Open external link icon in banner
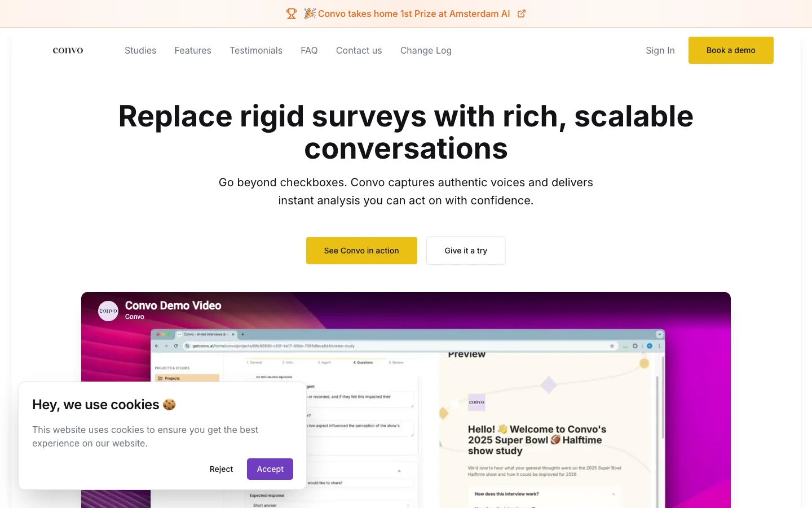 coord(522,14)
